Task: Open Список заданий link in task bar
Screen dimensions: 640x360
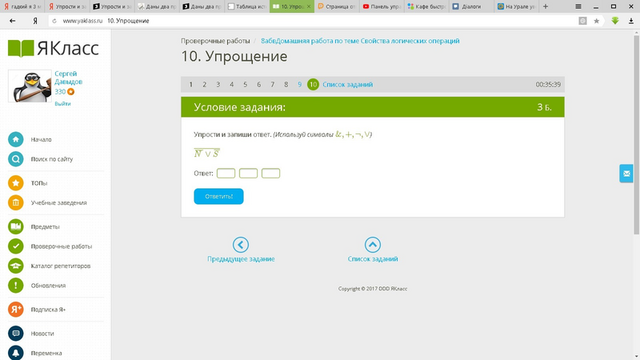Action: click(x=347, y=84)
